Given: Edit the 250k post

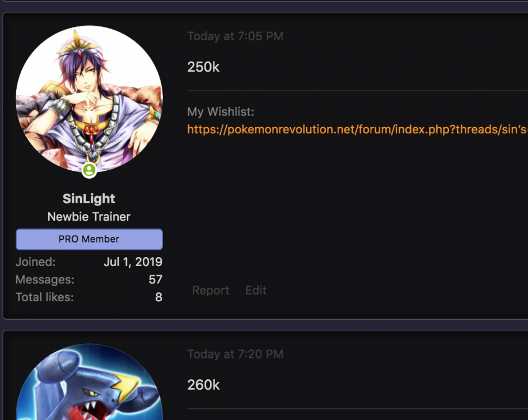Looking at the screenshot, I should point(256,290).
